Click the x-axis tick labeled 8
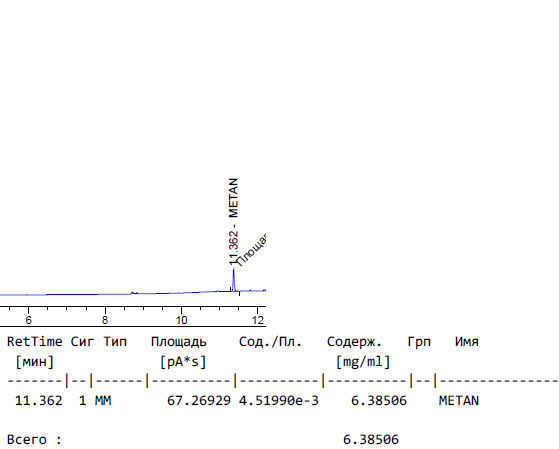 105,320
